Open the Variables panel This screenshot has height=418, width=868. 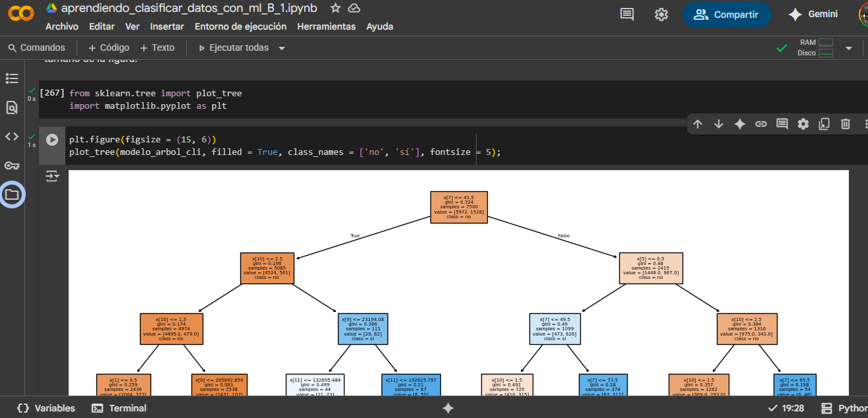coord(46,408)
